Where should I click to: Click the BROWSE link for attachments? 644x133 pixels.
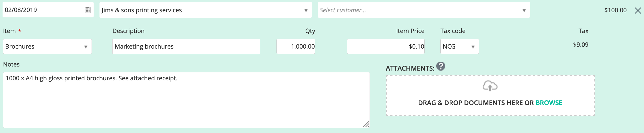point(549,103)
